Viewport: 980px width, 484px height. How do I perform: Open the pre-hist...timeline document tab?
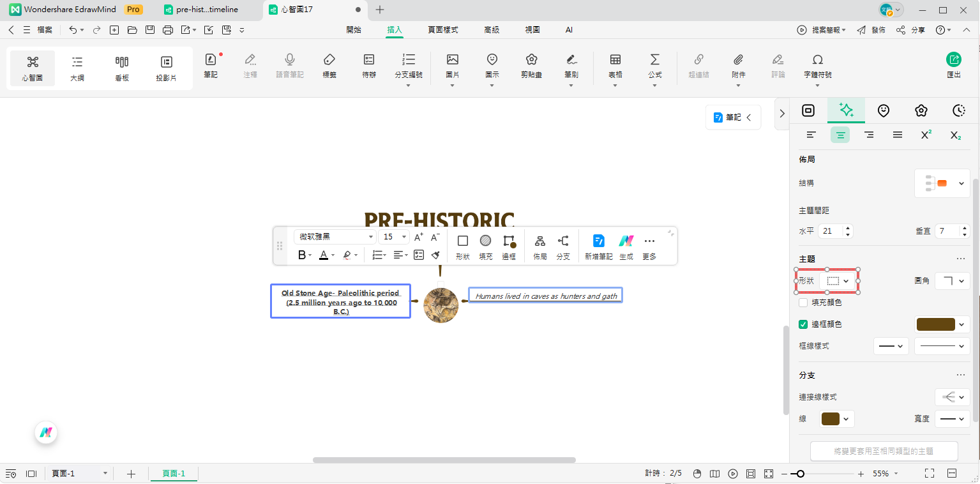(x=206, y=10)
